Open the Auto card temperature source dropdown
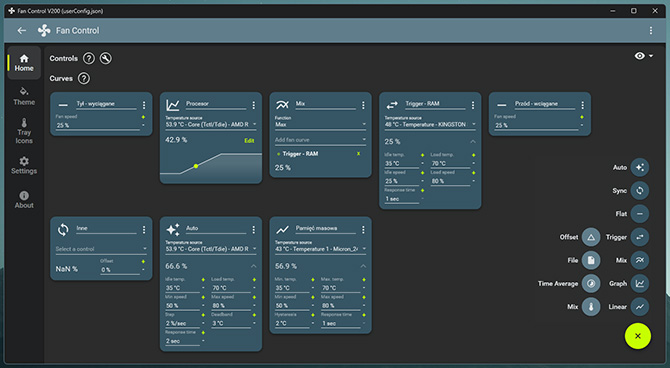670x368 pixels. (211, 249)
